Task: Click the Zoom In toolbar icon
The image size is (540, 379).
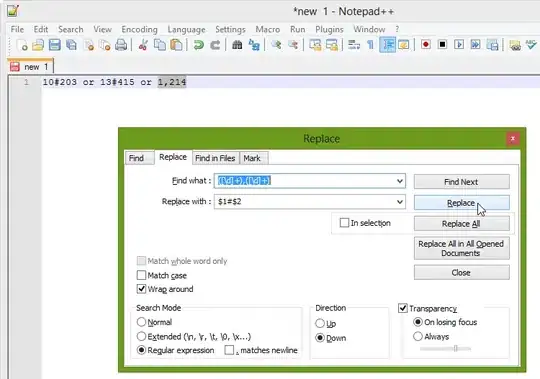Action: [x=276, y=45]
